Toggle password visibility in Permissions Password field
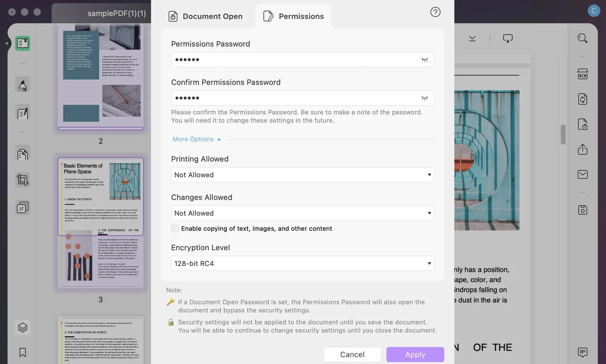606x364 pixels. coord(424,60)
